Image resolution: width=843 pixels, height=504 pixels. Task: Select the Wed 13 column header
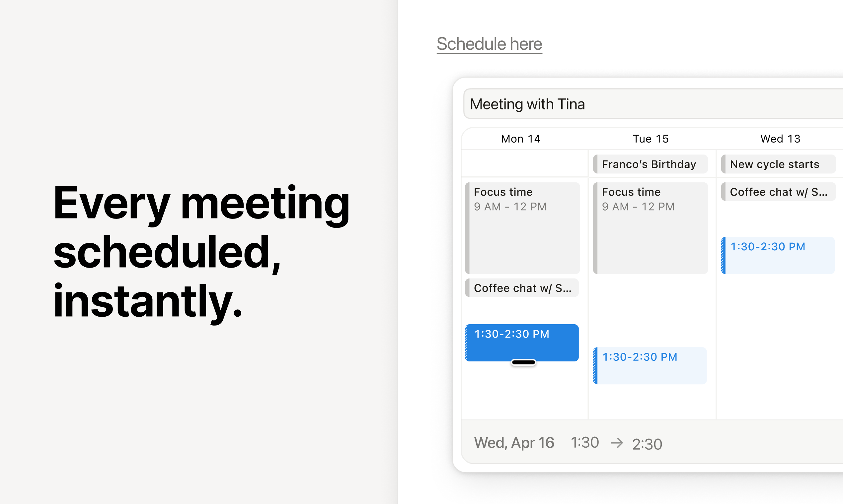pos(780,139)
